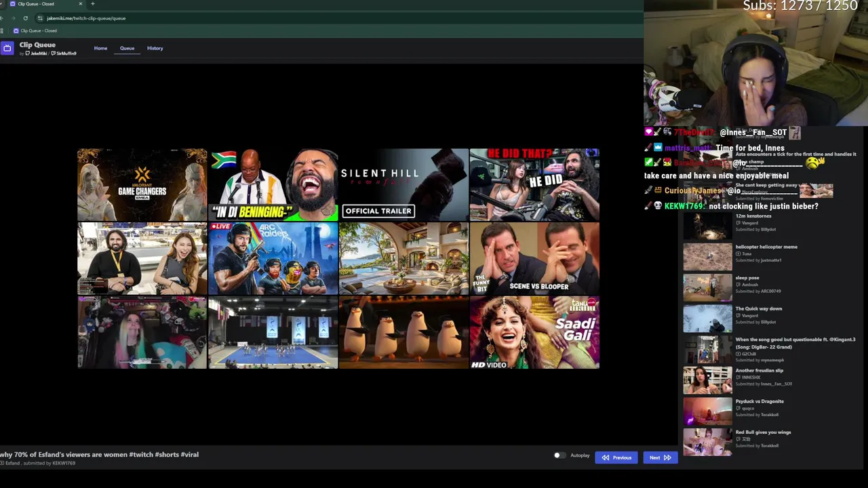Open the 'HE DID THAT?' suggested video
The width and height of the screenshot is (868, 488).
(534, 184)
